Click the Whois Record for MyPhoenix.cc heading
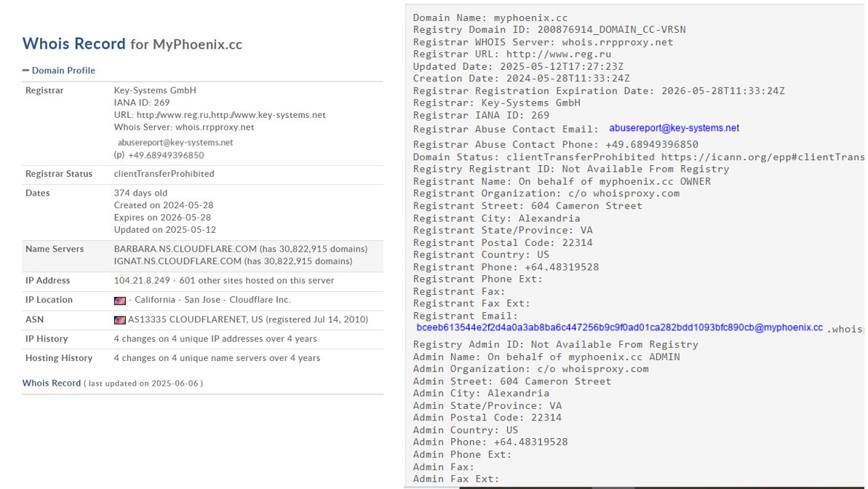 point(132,44)
